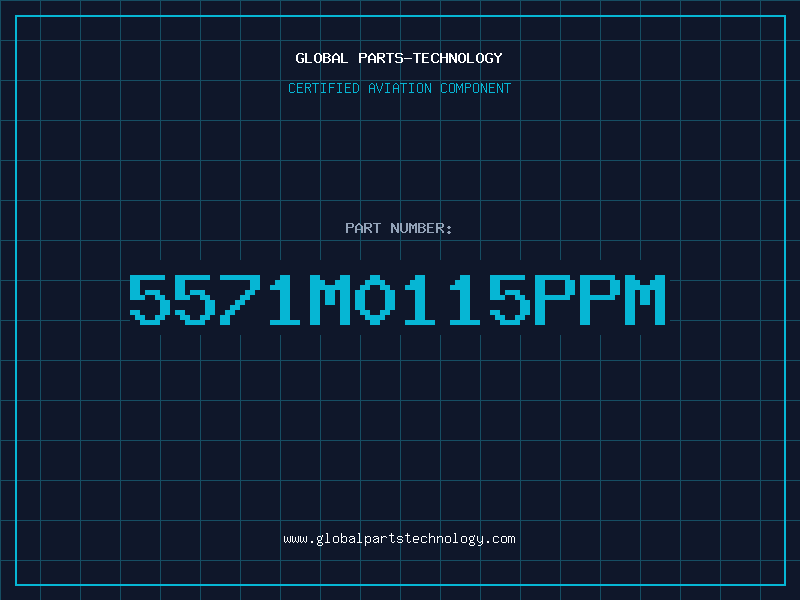This screenshot has height=600, width=800.
Task: Click the PART NUMBER: label
Action: (x=399, y=228)
